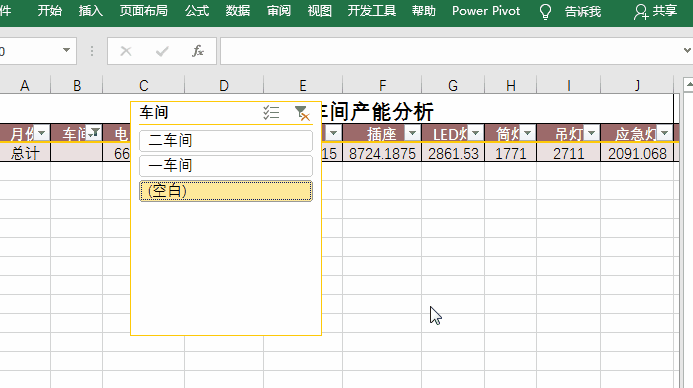Open the 应急灯 column filter dropdown

[x=664, y=133]
